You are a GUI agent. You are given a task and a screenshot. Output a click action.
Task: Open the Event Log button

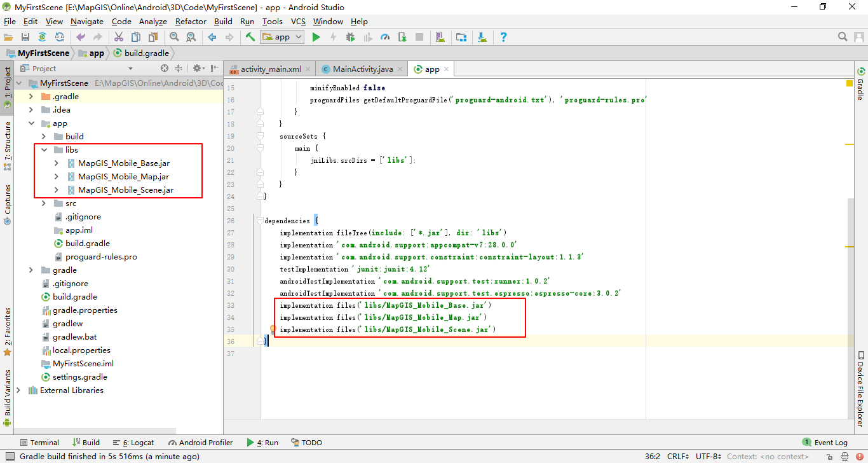pos(825,442)
